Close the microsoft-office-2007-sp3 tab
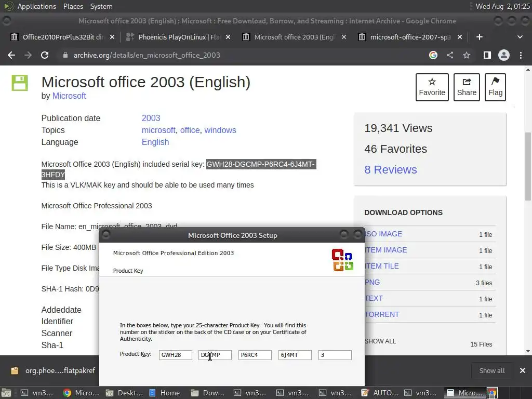The height and width of the screenshot is (399, 532). tap(460, 37)
